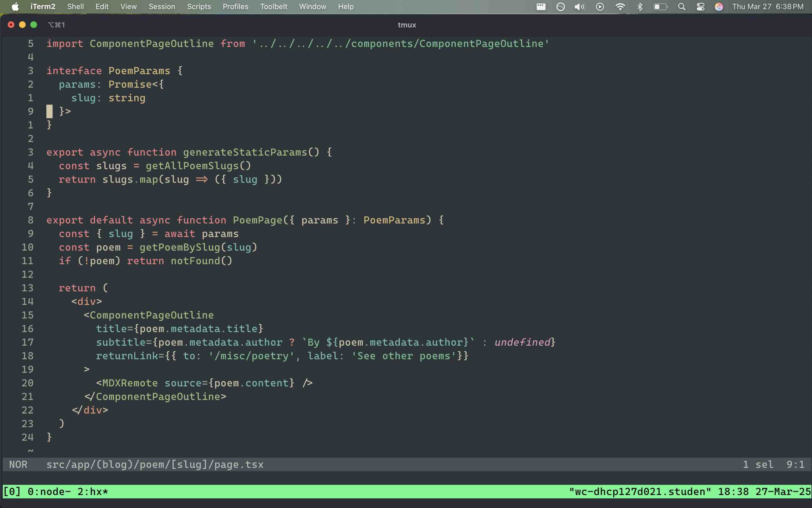Image resolution: width=812 pixels, height=508 pixels.
Task: Open the Scripts menu
Action: pos(199,7)
